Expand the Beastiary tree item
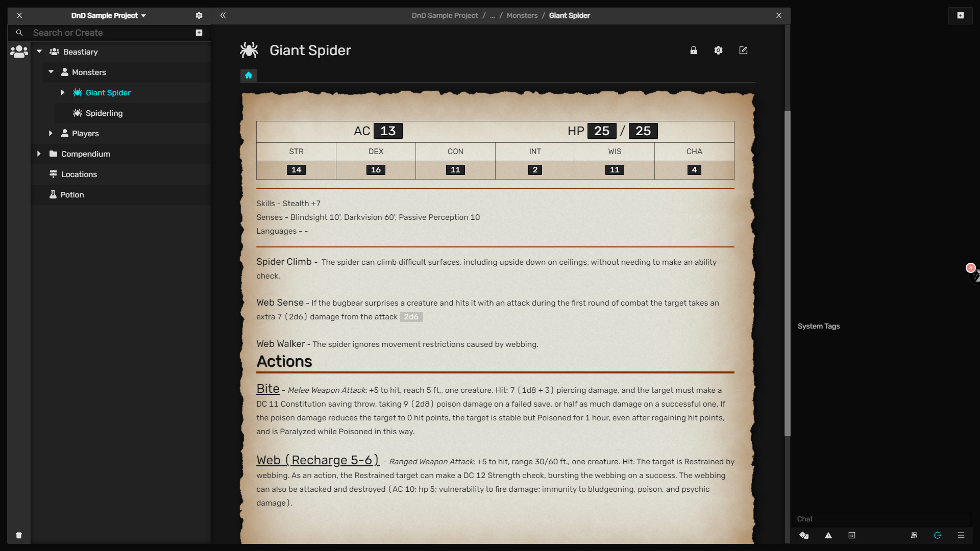Screen dimensions: 980x551 coord(39,51)
